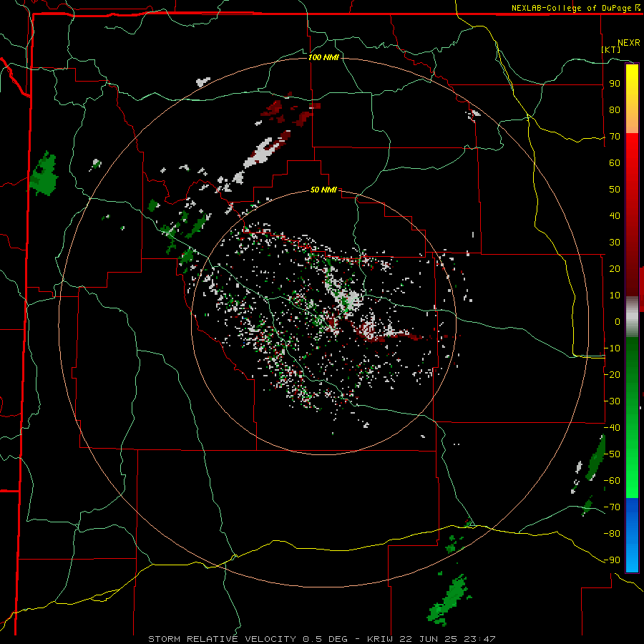This screenshot has height=644, width=644.
Task: Click the green echo cluster at bottom right
Action: click(449, 600)
